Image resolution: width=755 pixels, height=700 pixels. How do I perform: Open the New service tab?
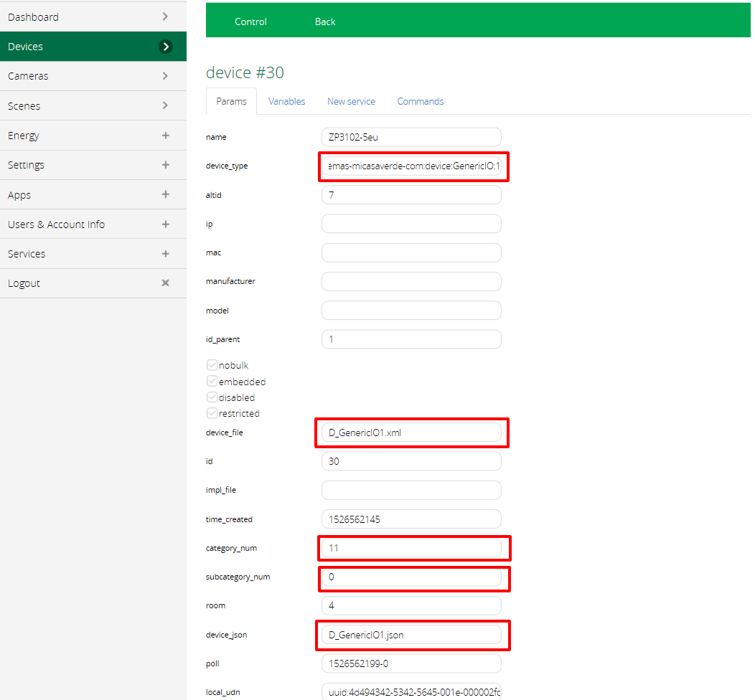pyautogui.click(x=351, y=102)
